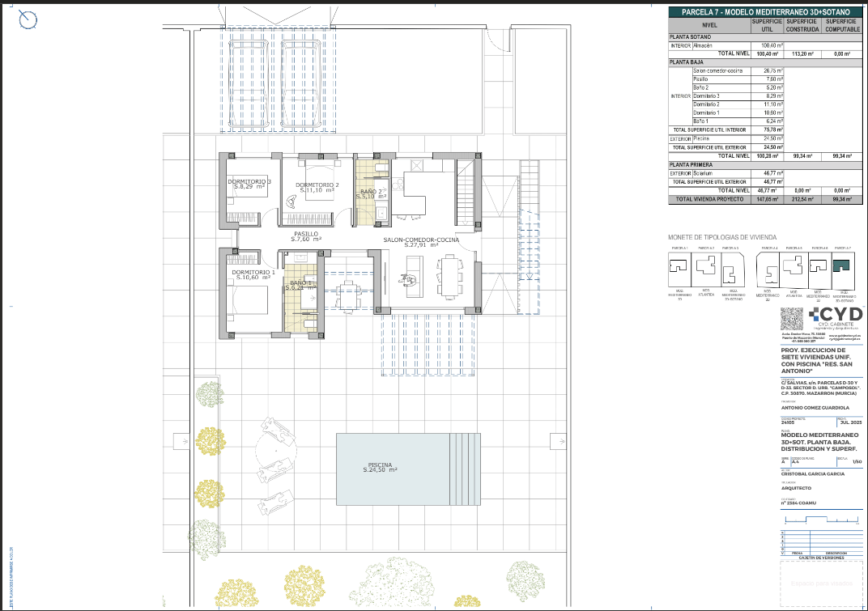This screenshot has height=611, width=868.
Task: Click the Baño 2 row in the table
Action: [738, 87]
